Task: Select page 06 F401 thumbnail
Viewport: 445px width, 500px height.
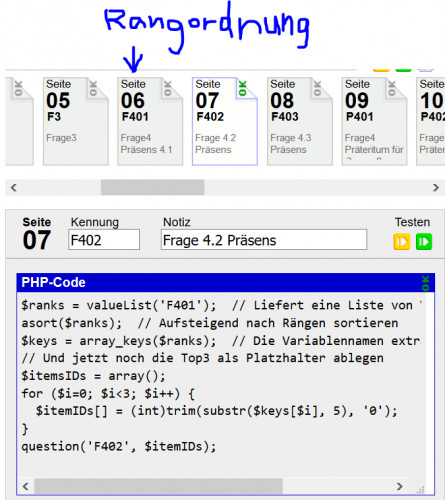Action: pos(150,121)
